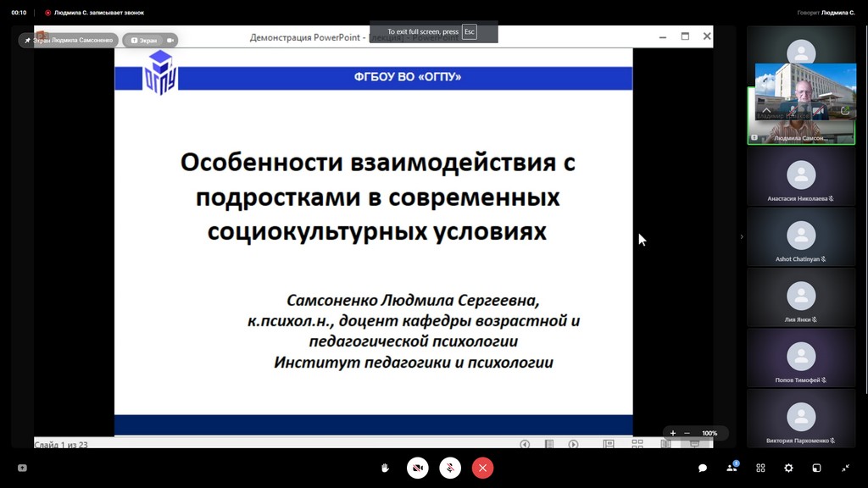Unmute the microphone

coord(450,468)
